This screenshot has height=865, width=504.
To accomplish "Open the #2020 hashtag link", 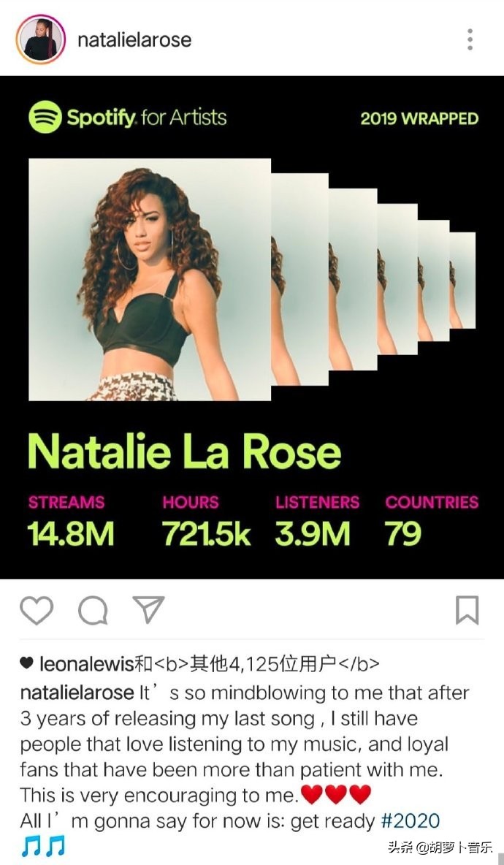I will (411, 820).
